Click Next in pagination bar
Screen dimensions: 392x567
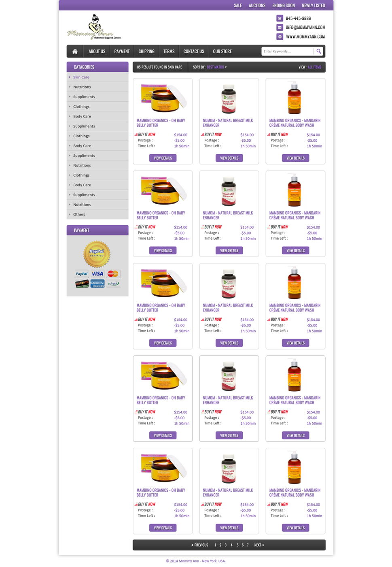point(259,545)
